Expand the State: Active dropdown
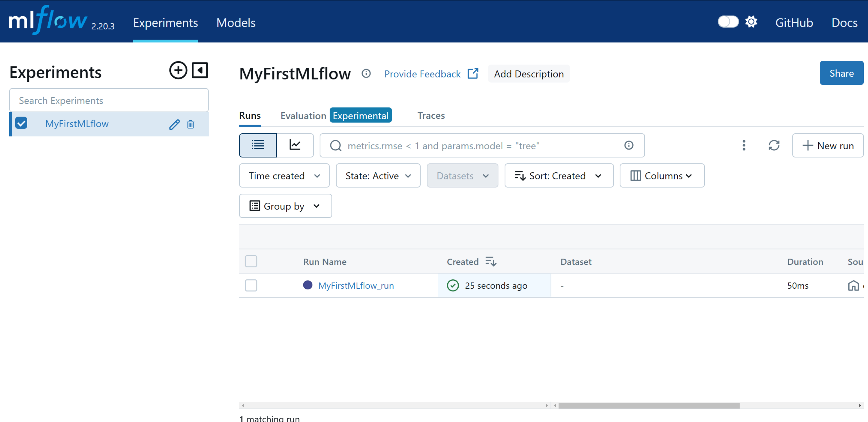This screenshot has width=868, height=422. pos(378,175)
